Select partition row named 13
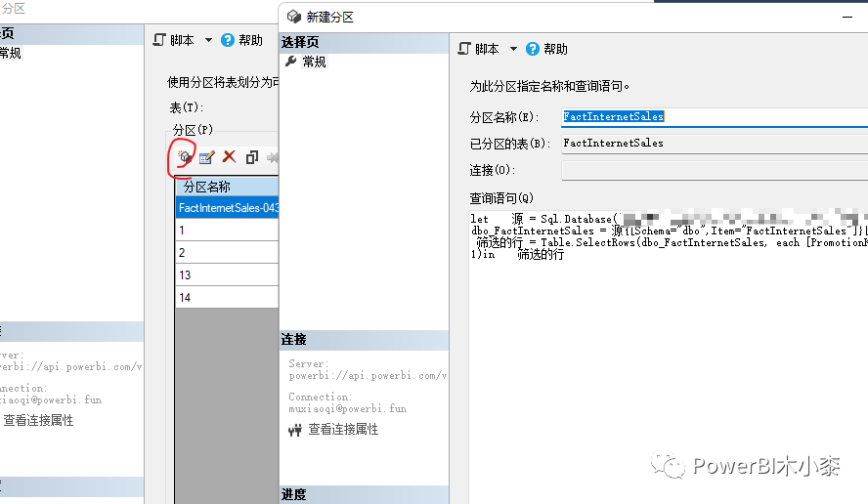The image size is (868, 504). (228, 275)
